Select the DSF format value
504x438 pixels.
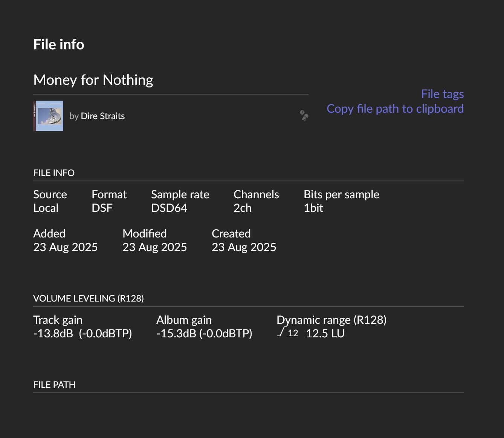(102, 208)
